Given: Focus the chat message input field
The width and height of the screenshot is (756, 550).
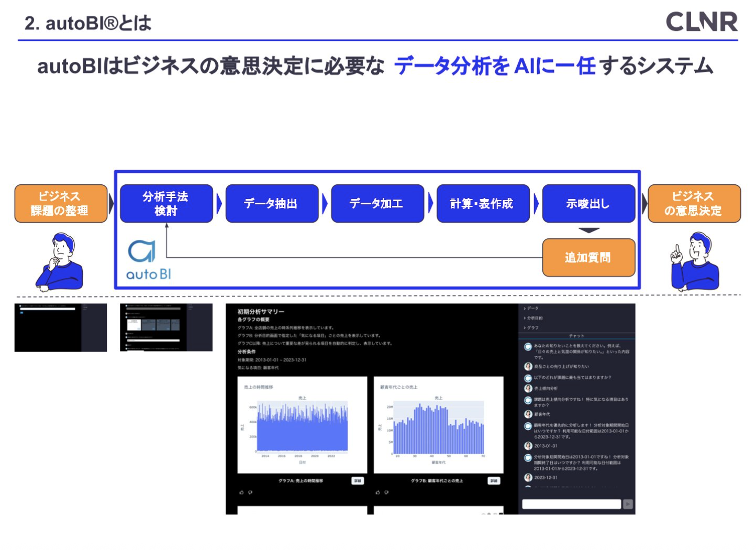Looking at the screenshot, I should (x=571, y=504).
